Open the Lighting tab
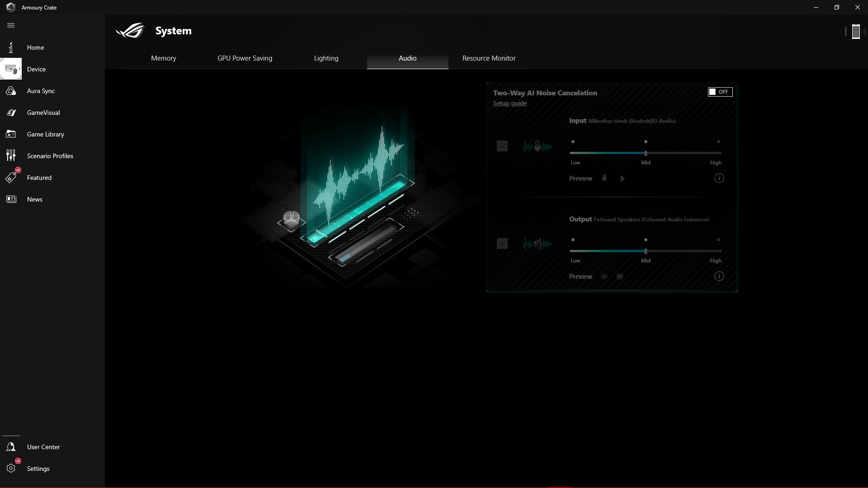868x488 pixels. pyautogui.click(x=326, y=58)
